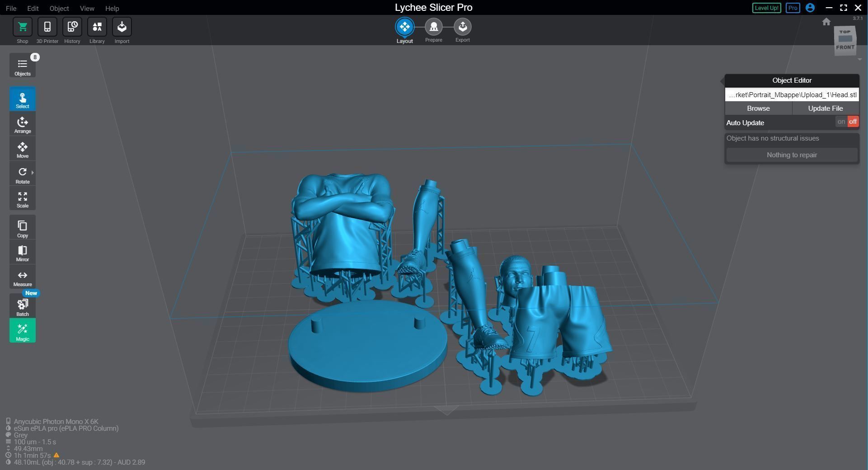Select the Scale tool
868x470 pixels.
pos(22,199)
